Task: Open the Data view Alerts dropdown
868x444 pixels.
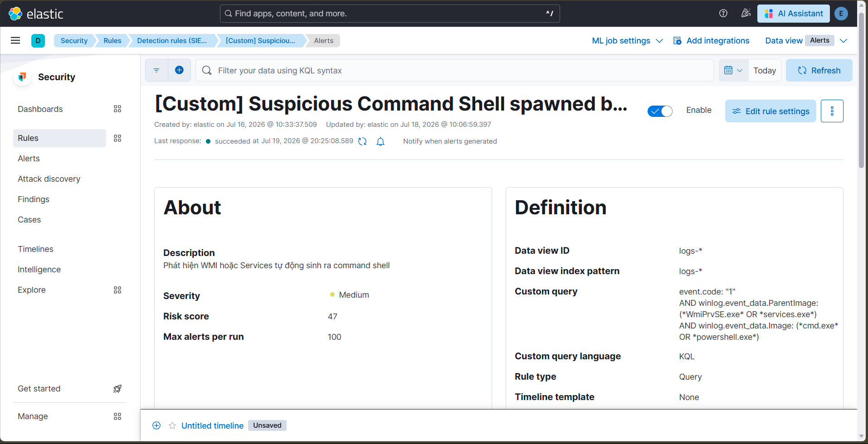Action: click(806, 41)
